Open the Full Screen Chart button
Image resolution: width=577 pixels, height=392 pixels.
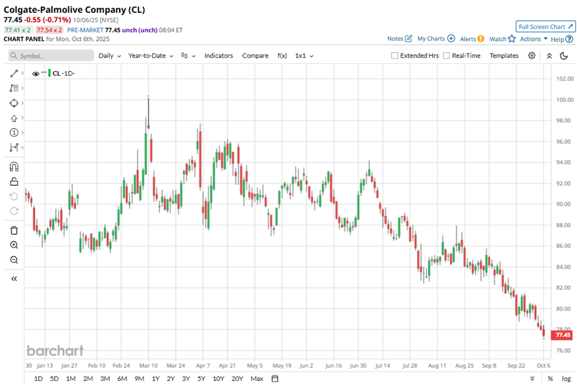tap(546, 27)
